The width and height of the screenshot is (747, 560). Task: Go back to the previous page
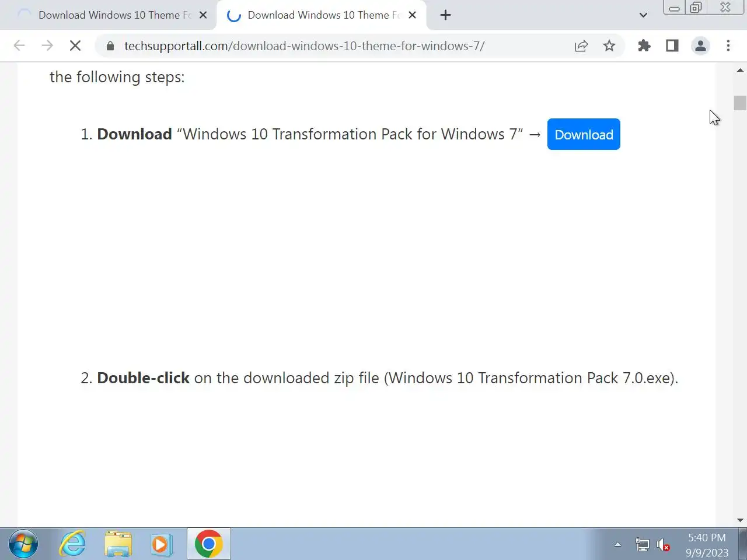click(19, 45)
